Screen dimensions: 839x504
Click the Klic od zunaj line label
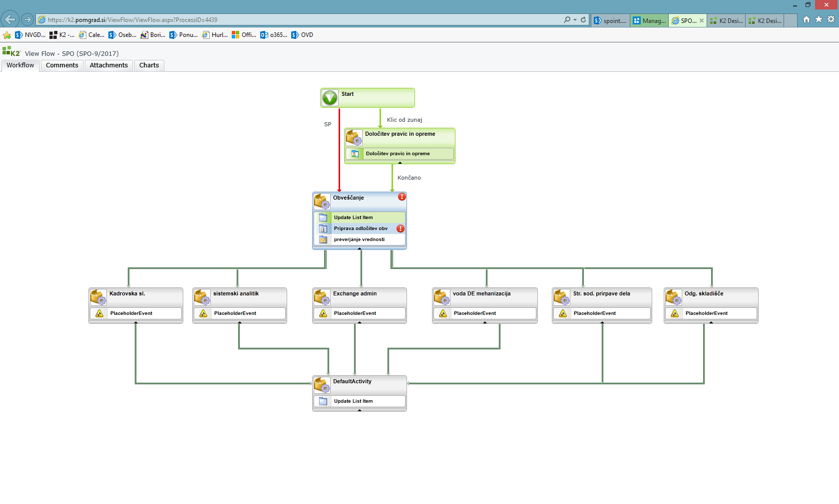pyautogui.click(x=405, y=120)
